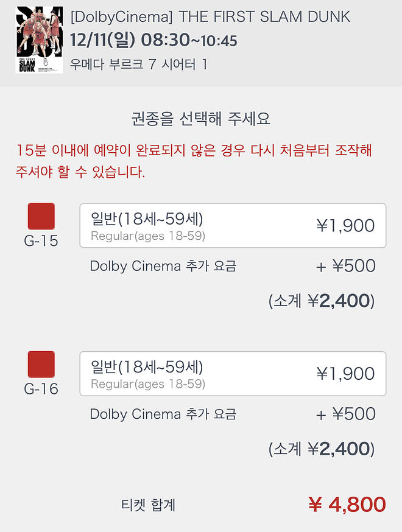The height and width of the screenshot is (532, 402).
Task: Click the G-16 소계 ¥2,400 subtotal
Action: tap(322, 449)
